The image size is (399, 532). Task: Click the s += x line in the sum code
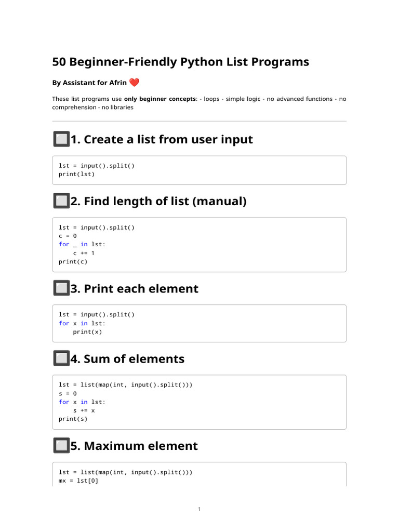84,410
